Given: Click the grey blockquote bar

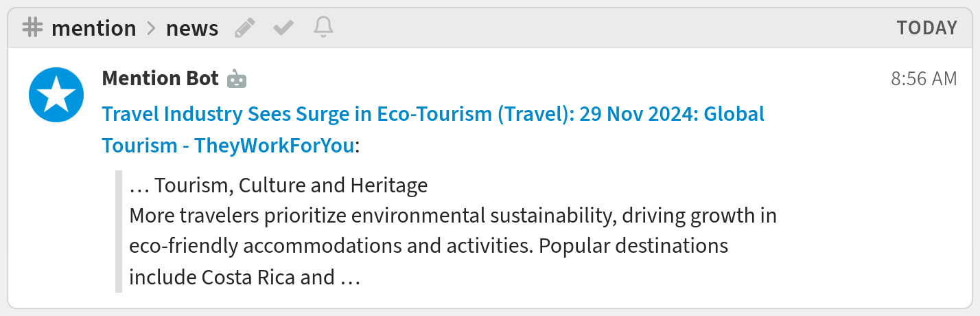Looking at the screenshot, I should point(119,232).
